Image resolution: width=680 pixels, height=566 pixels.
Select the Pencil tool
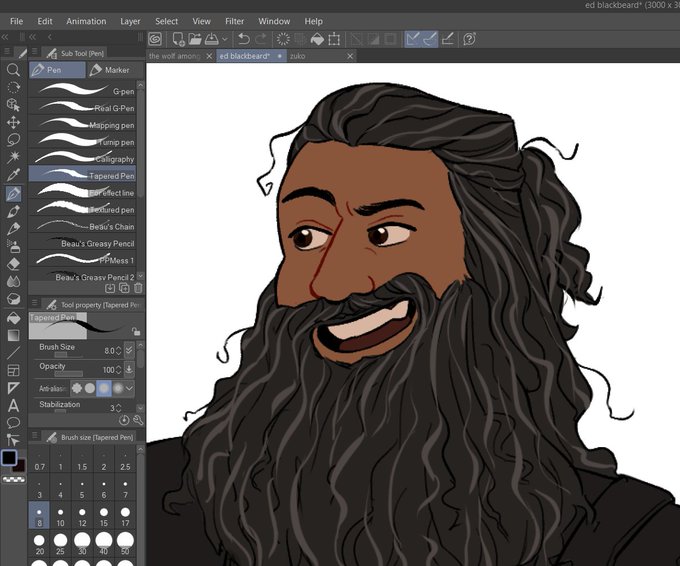13,211
